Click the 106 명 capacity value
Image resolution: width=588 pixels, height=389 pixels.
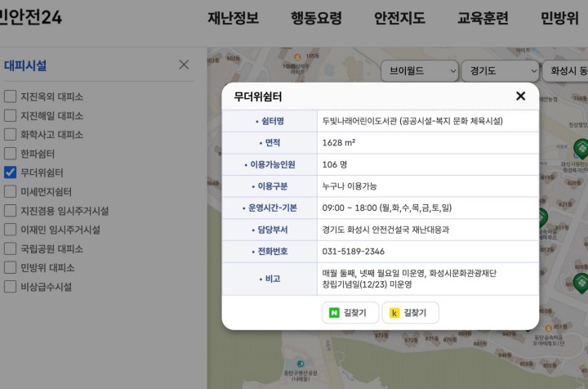coord(335,164)
